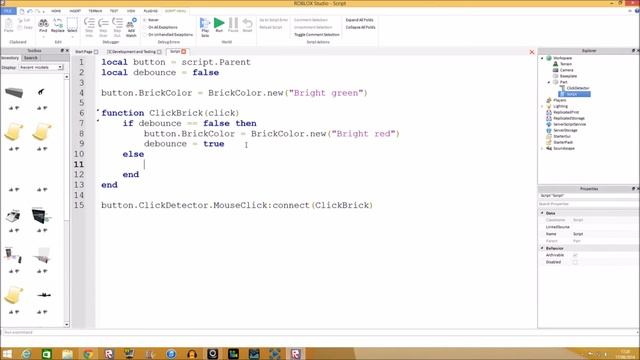Click the Reset button in World group
Screen dimensions: 640x360
[x=247, y=25]
